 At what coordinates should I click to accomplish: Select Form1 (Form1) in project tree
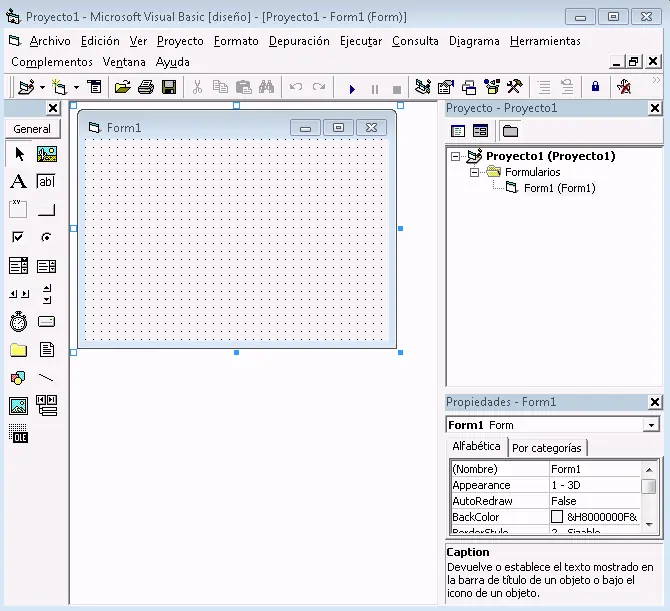(x=559, y=188)
